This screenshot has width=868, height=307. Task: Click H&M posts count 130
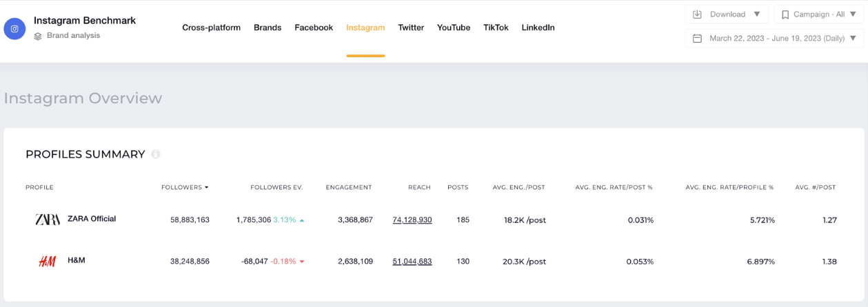(x=463, y=262)
